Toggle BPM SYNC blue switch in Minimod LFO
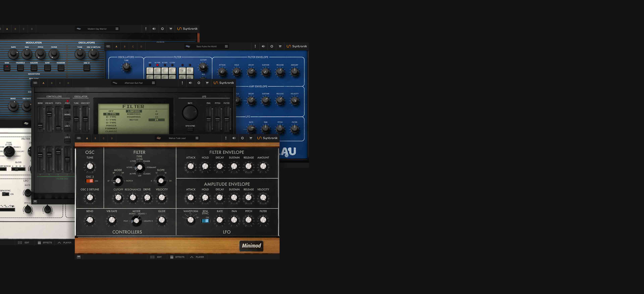The image size is (644, 294). (205, 221)
